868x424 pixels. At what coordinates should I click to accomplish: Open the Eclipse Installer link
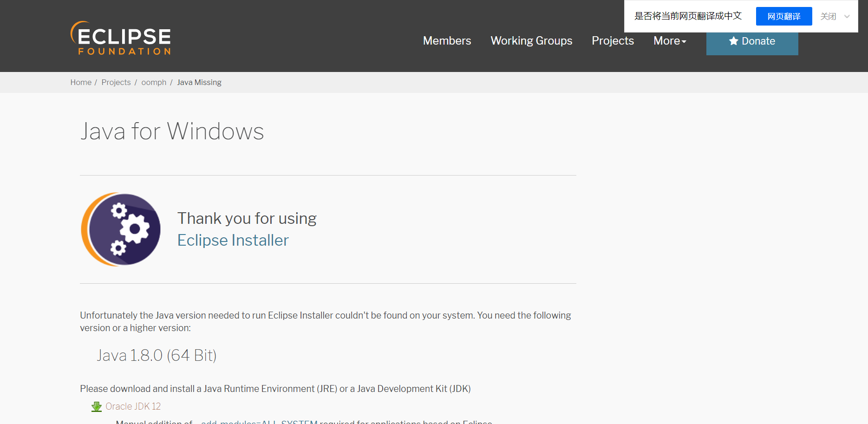click(233, 240)
